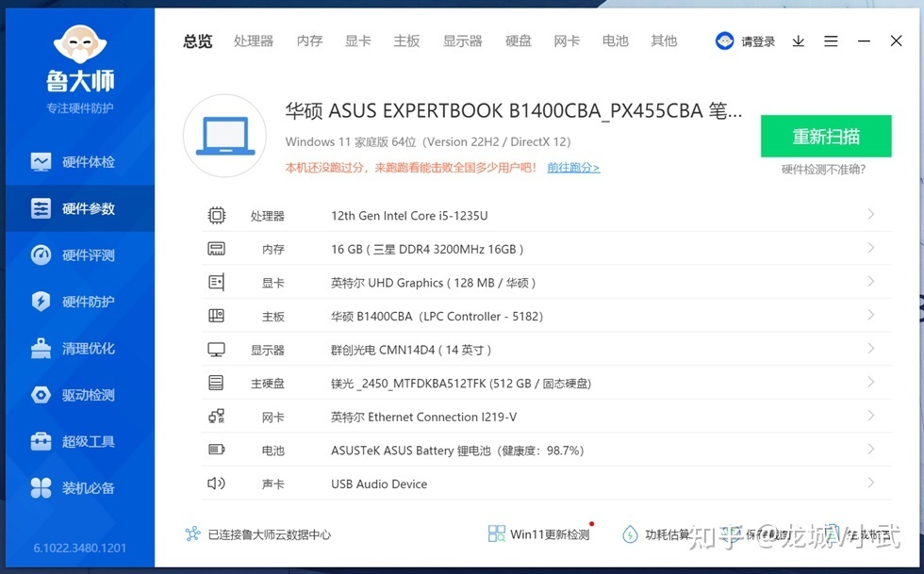The height and width of the screenshot is (574, 924).
Task: Click Ethernet Connection I219-V value
Action: [x=423, y=418]
